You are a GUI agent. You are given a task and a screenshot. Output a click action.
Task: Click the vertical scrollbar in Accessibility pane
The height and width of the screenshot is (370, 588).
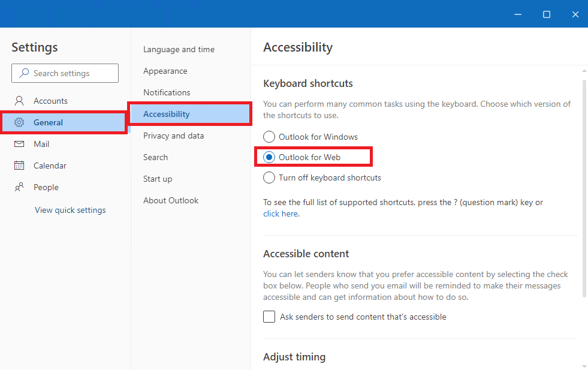(584, 188)
